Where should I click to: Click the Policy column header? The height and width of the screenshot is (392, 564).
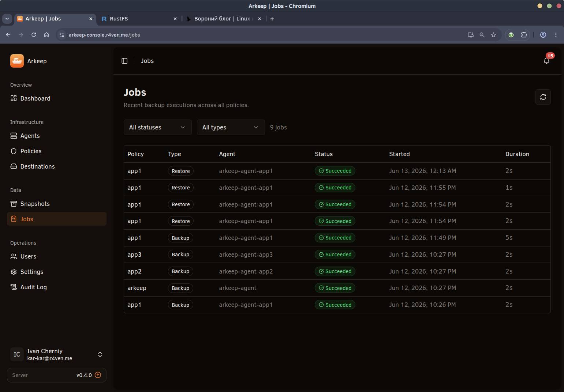click(x=135, y=154)
